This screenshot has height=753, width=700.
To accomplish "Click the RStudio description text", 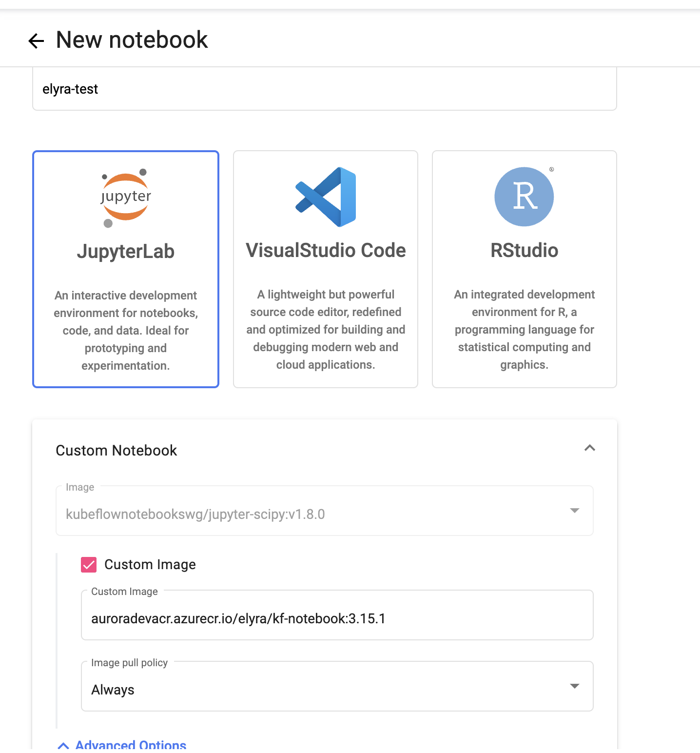I will (524, 330).
